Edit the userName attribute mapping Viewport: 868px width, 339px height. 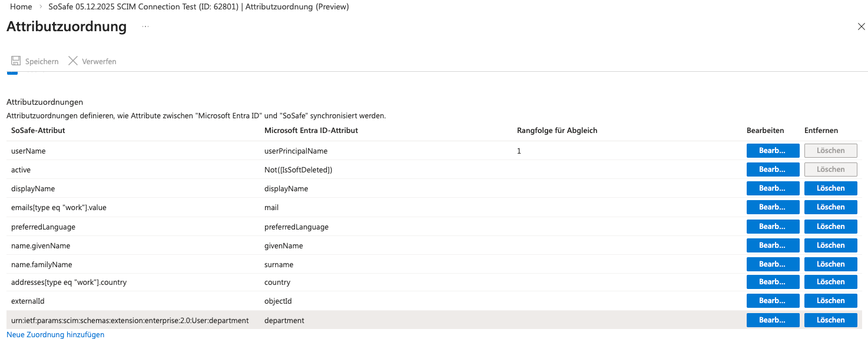pyautogui.click(x=773, y=151)
